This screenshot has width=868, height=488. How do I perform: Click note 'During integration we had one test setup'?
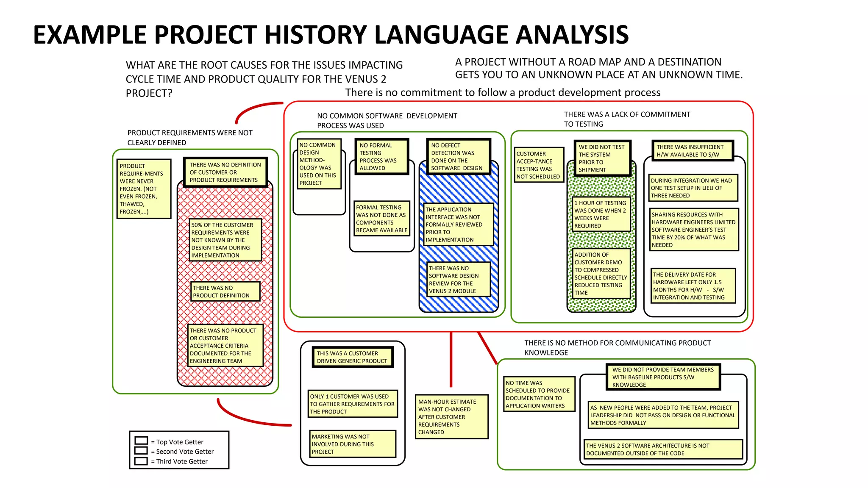tap(693, 188)
